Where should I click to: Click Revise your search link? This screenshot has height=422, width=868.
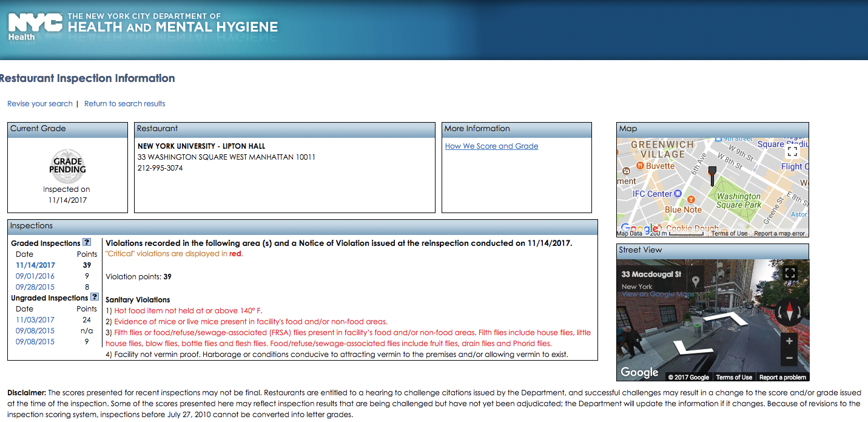tap(40, 104)
